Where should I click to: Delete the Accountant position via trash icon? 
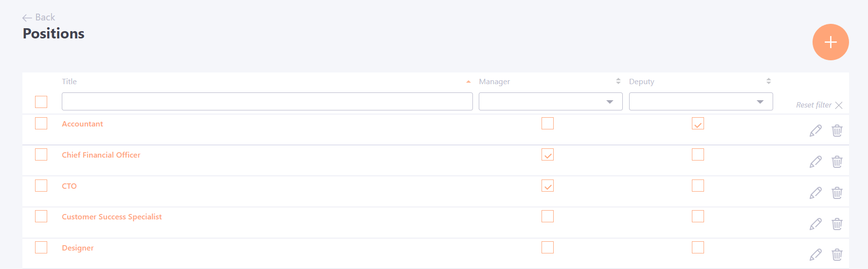tap(837, 131)
